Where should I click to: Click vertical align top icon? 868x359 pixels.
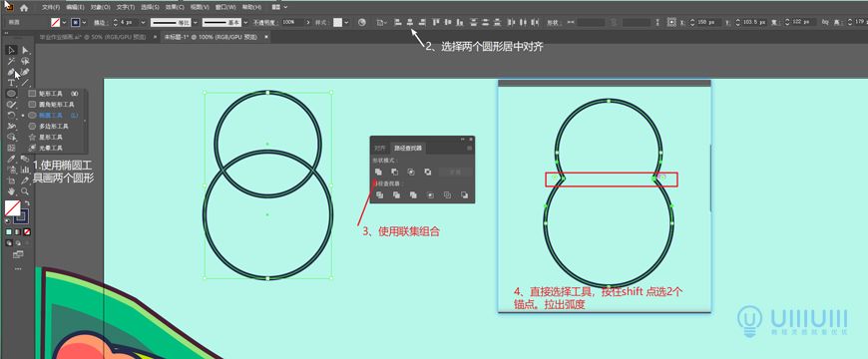pyautogui.click(x=436, y=23)
